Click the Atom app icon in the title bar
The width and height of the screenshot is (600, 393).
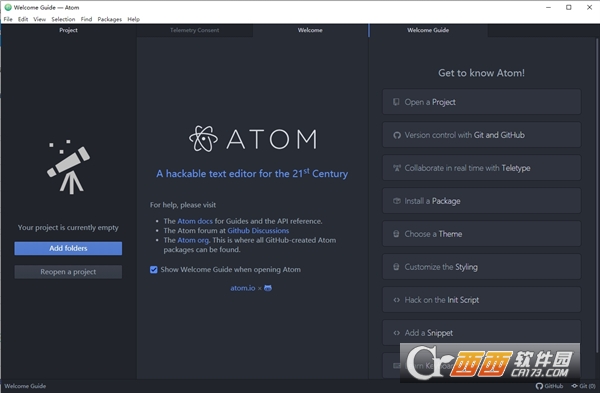pyautogui.click(x=8, y=7)
